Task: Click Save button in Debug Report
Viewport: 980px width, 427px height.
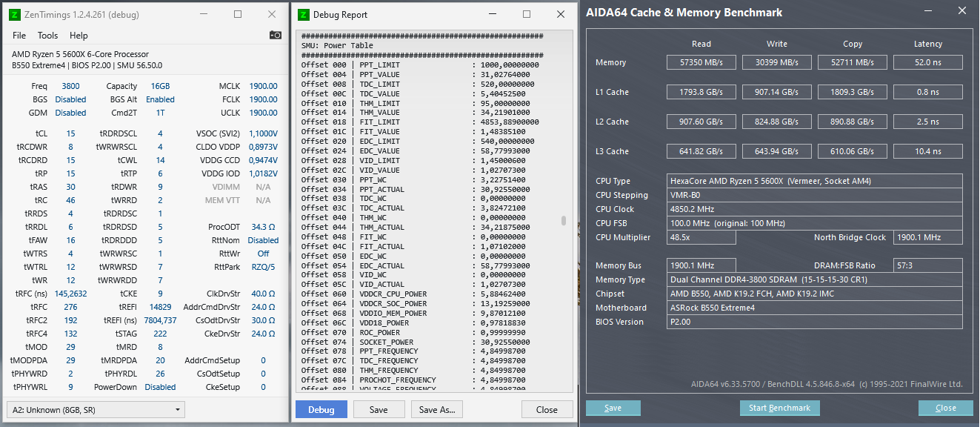Action: click(379, 409)
